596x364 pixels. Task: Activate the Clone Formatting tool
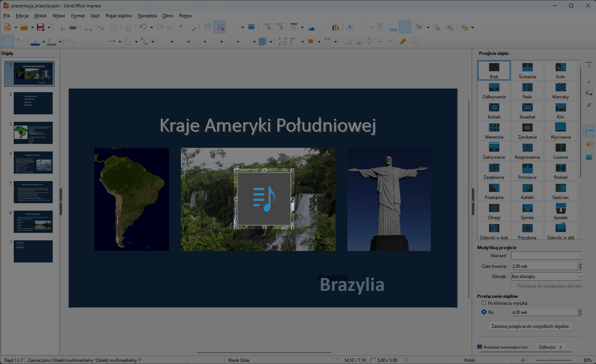(129, 27)
